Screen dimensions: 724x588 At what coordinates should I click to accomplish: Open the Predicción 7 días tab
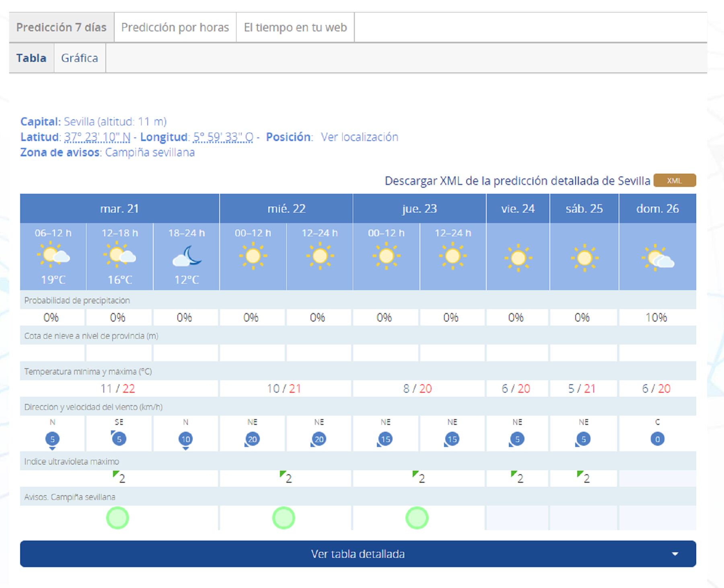pos(62,27)
